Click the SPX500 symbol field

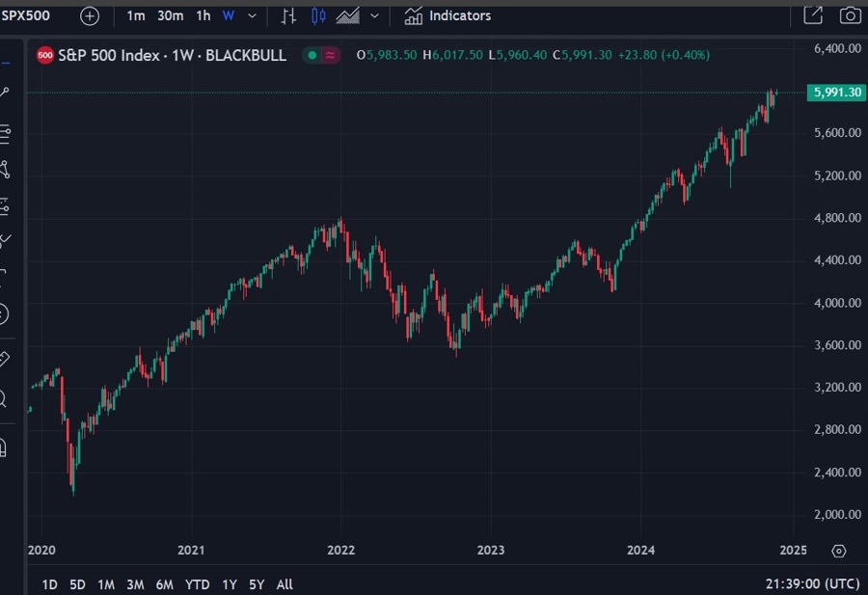pyautogui.click(x=24, y=15)
